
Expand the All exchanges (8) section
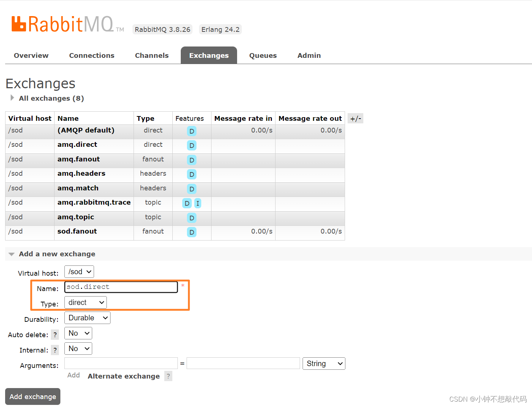(x=51, y=98)
